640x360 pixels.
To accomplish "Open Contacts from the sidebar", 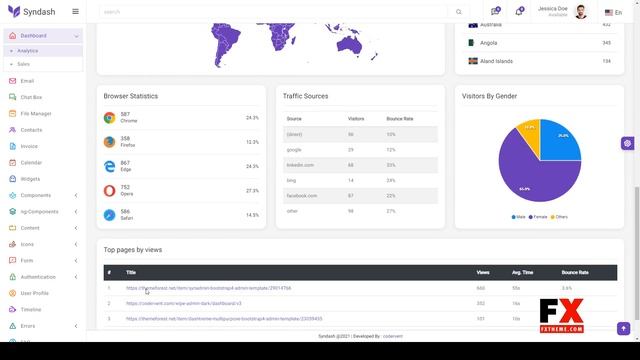I will 31,130.
